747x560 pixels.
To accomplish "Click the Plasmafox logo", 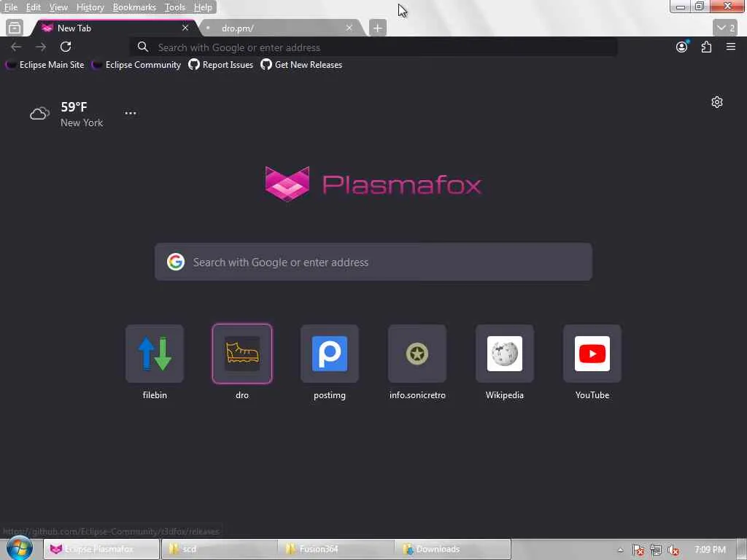I will coord(373,184).
